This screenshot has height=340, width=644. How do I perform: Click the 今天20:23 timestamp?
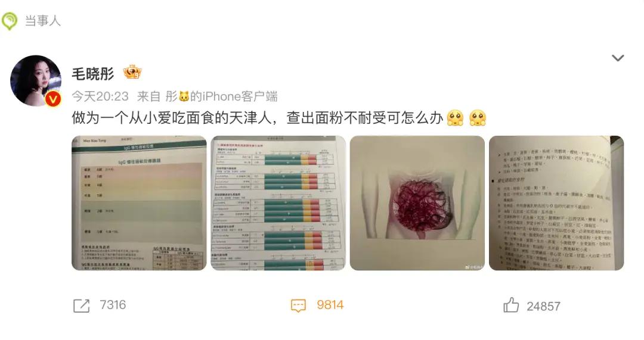(100, 97)
